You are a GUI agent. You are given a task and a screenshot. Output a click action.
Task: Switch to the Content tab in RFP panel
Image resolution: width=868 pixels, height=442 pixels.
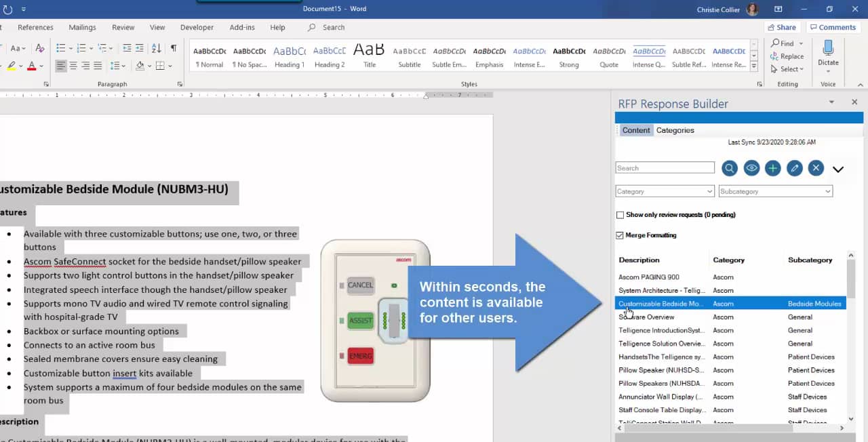(x=636, y=130)
